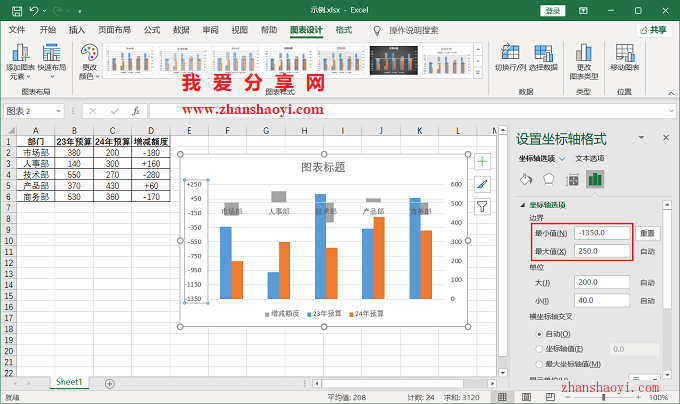
Task: Click the Save icon in title bar
Action: 17,11
